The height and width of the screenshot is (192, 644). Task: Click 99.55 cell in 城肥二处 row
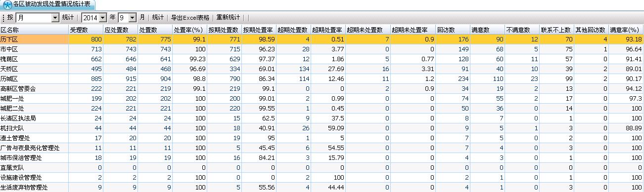(x=259, y=109)
